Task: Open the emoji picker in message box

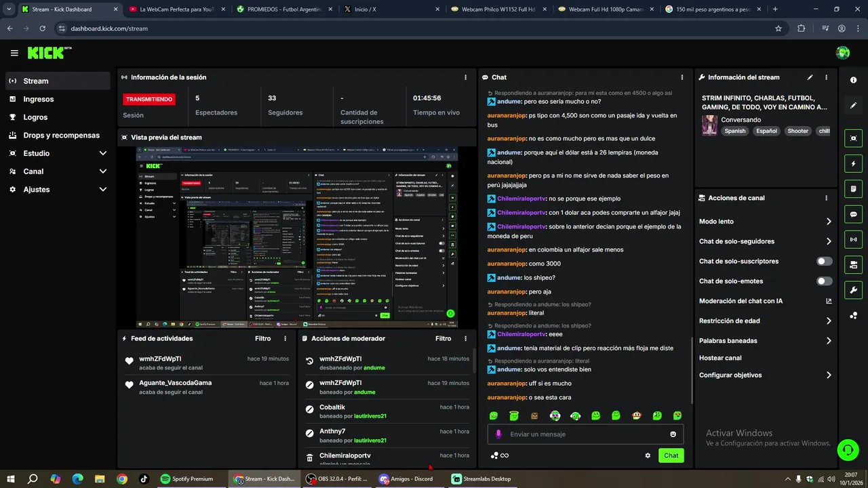Action: coord(673,434)
